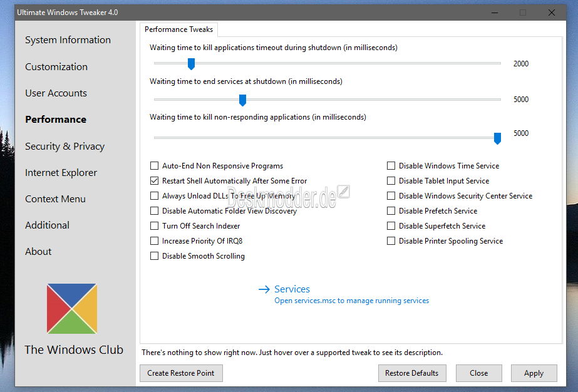Check Disable Windows Security Center Service
Viewport: 578px width, 392px height.
[391, 196]
